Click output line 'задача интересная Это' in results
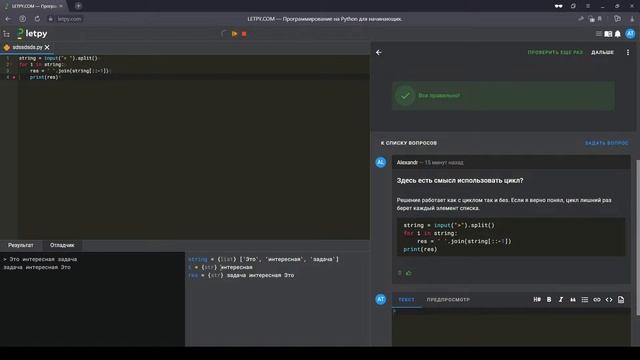 [37, 267]
